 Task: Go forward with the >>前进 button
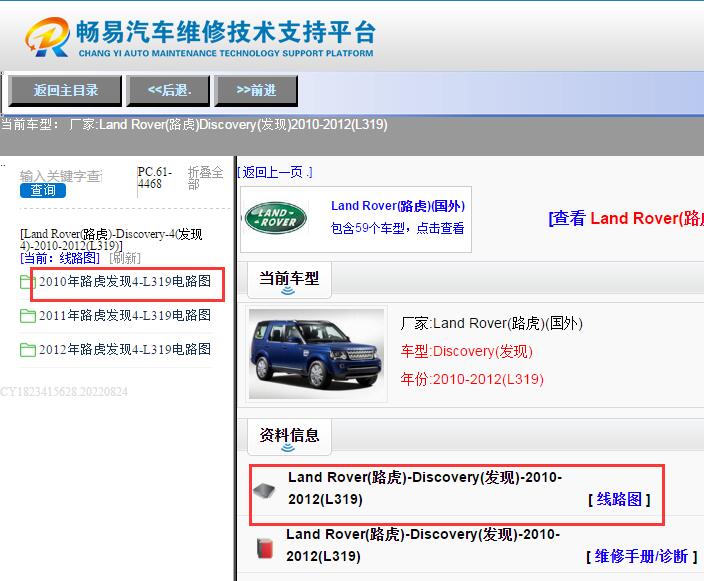tap(256, 90)
